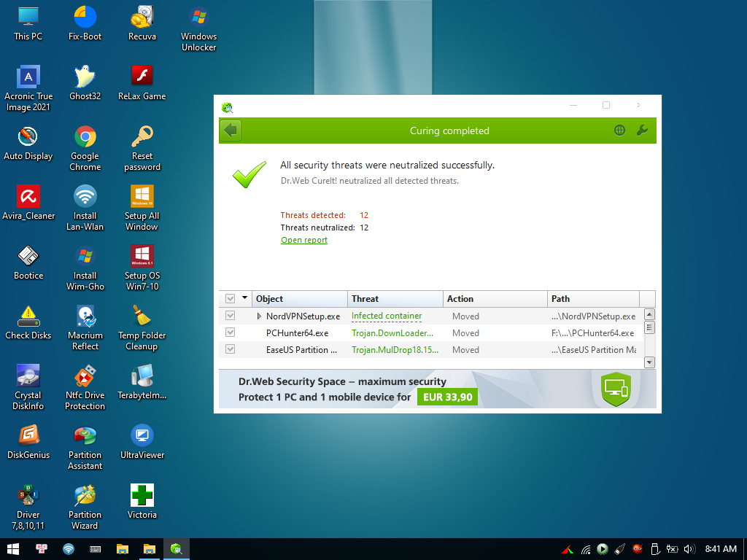Select the PCHunter64.exe object name
Screen dimensions: 747x560
pos(298,332)
